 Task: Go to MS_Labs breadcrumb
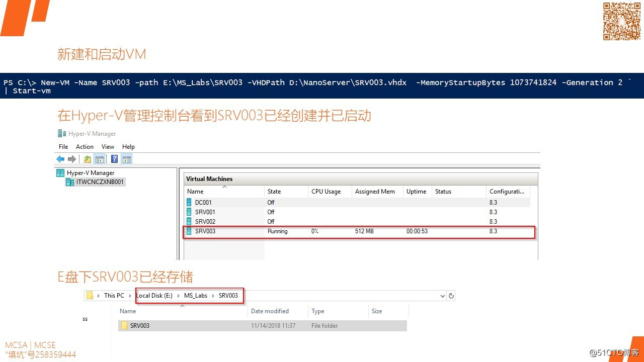pyautogui.click(x=196, y=296)
